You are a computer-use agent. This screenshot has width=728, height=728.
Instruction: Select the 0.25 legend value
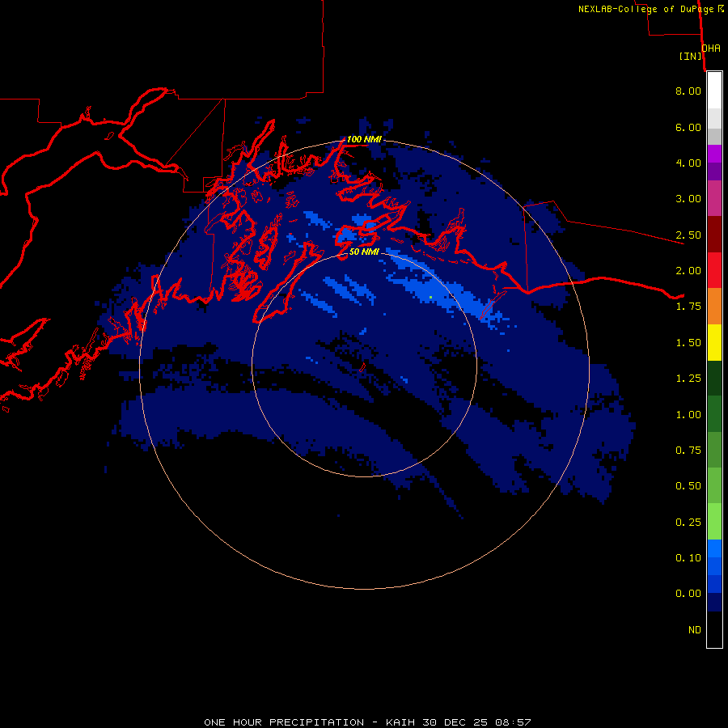(x=688, y=523)
